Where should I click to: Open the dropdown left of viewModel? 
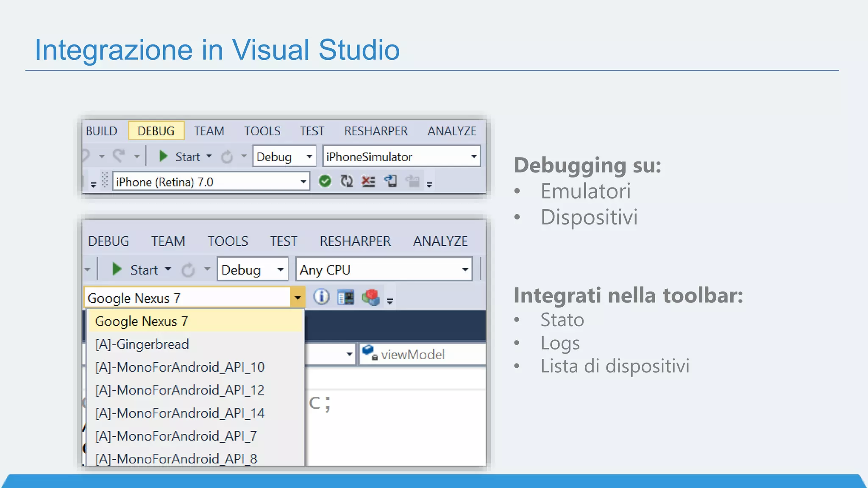pyautogui.click(x=349, y=354)
